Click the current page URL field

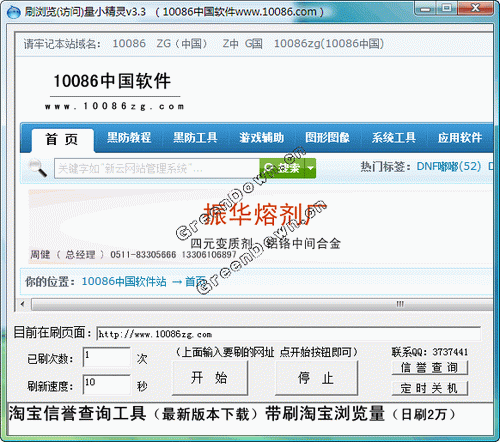[x=288, y=334]
